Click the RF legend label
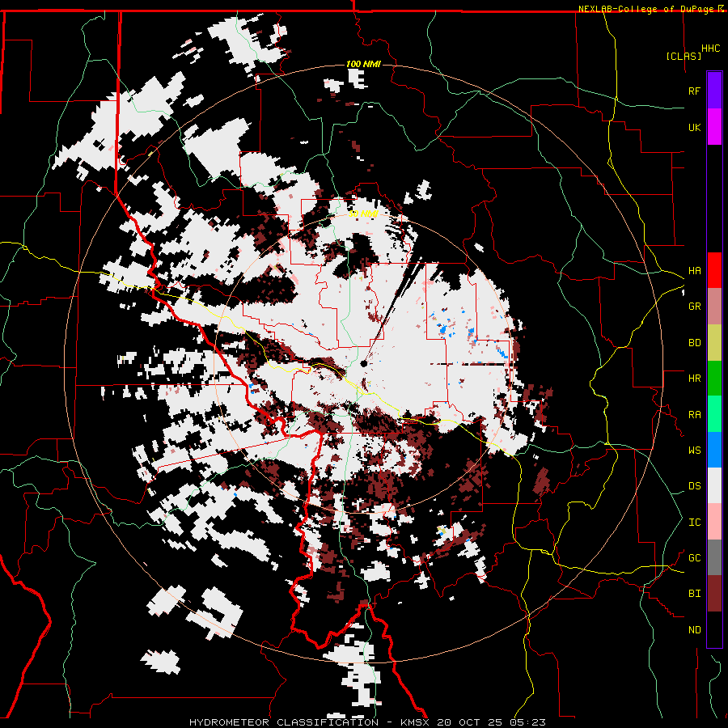This screenshot has height=728, width=728. pos(694,91)
